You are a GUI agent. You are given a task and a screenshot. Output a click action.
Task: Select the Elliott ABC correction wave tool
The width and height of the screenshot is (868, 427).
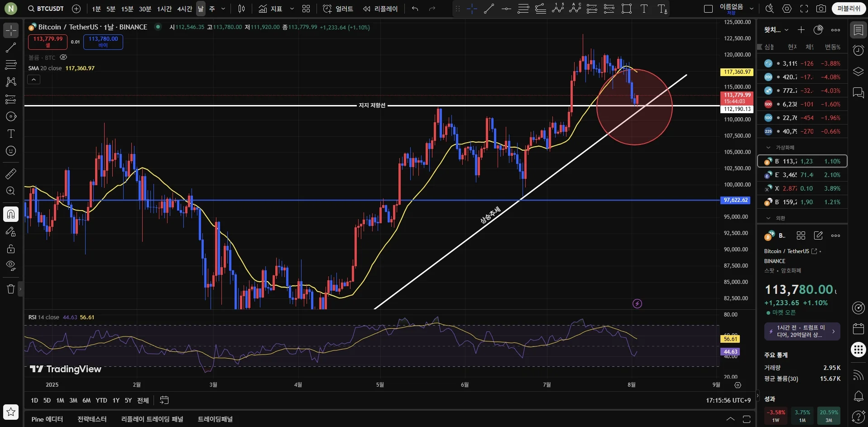tap(575, 8)
